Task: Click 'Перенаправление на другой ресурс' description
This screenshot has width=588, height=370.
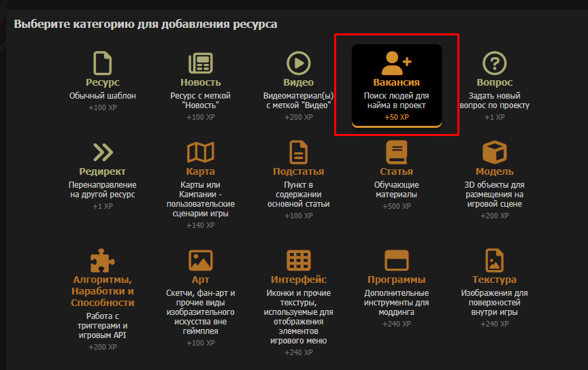Action: click(x=102, y=190)
